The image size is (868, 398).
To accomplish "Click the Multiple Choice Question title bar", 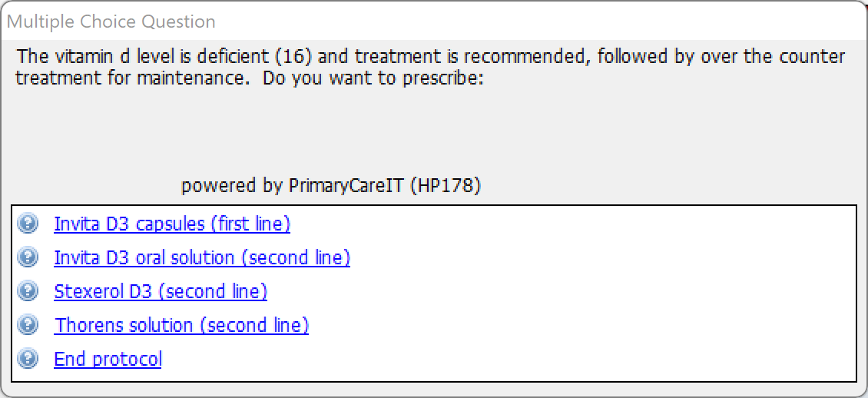I will (x=434, y=21).
